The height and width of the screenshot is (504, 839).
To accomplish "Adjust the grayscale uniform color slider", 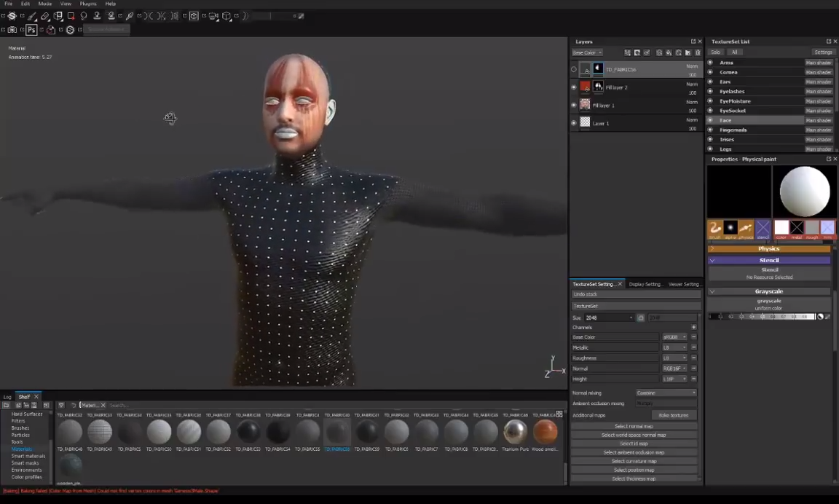I will click(x=761, y=317).
